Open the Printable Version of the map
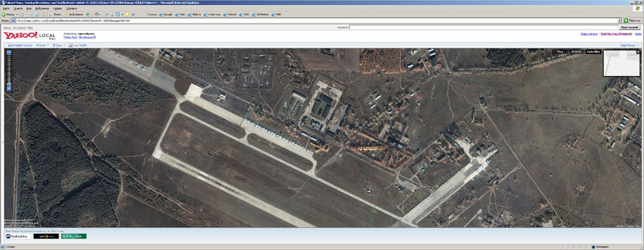 coord(19,45)
